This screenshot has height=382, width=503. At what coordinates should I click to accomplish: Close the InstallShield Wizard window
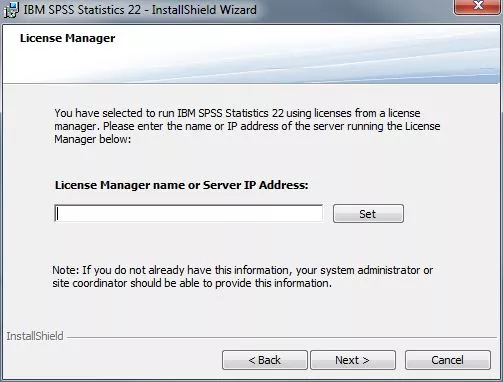click(x=478, y=6)
